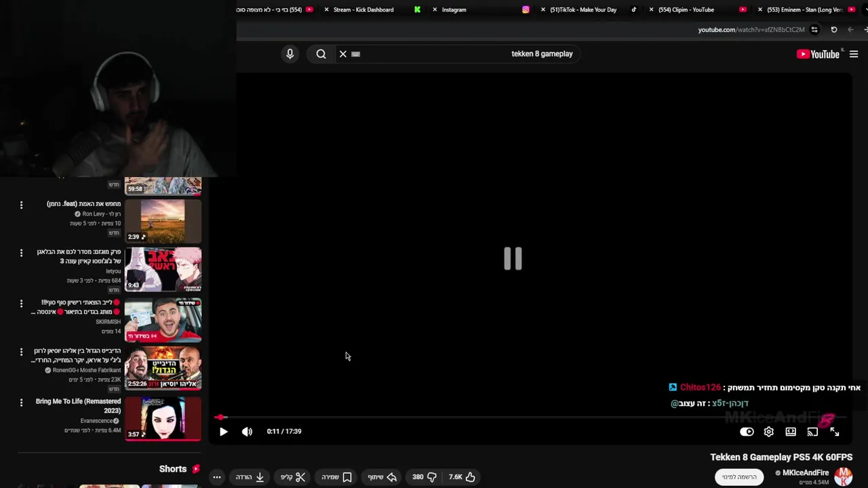Open site settings icon in address bar

[x=814, y=30]
